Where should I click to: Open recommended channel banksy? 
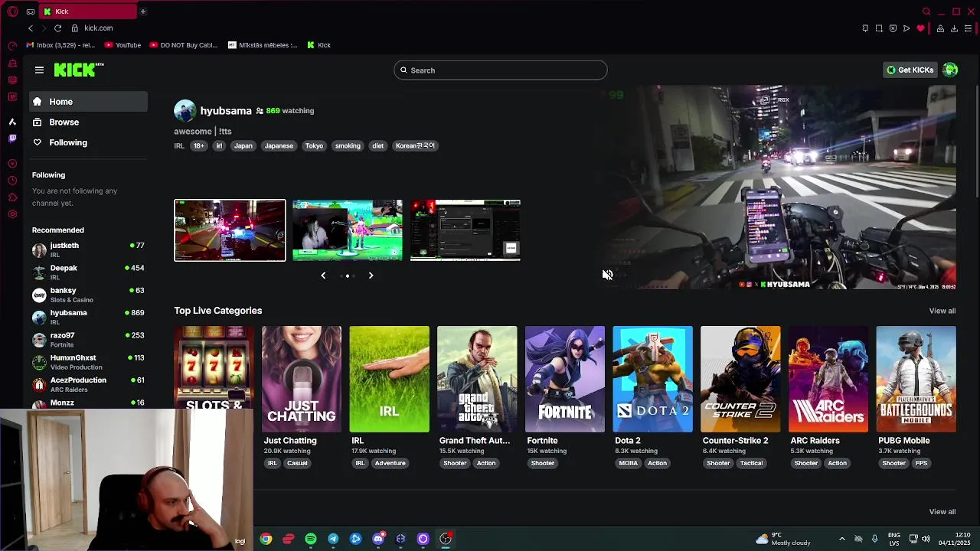pos(89,295)
